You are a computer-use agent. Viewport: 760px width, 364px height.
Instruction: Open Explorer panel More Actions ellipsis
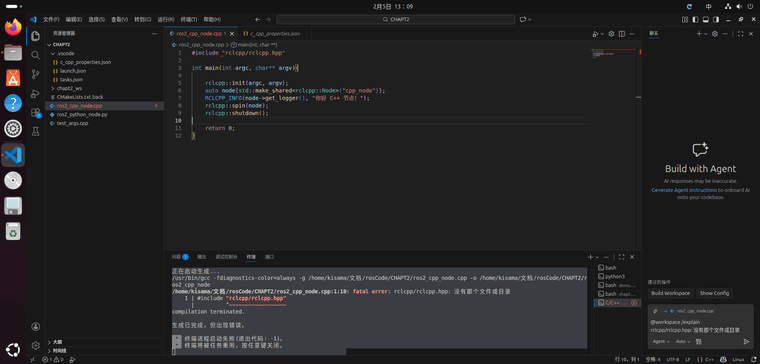click(155, 33)
